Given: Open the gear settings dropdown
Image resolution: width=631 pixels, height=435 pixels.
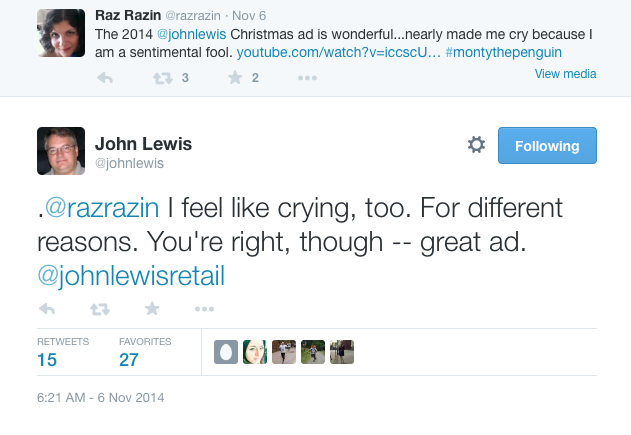Looking at the screenshot, I should (476, 145).
